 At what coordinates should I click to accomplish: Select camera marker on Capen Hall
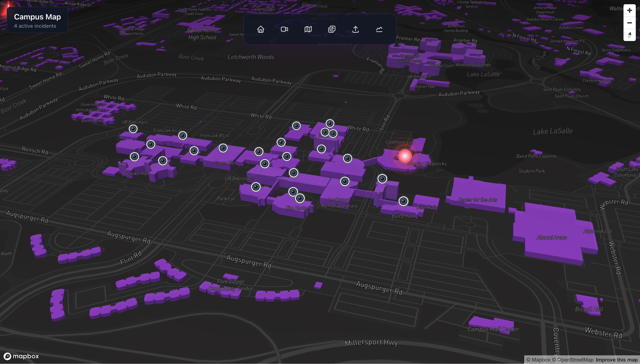223,148
